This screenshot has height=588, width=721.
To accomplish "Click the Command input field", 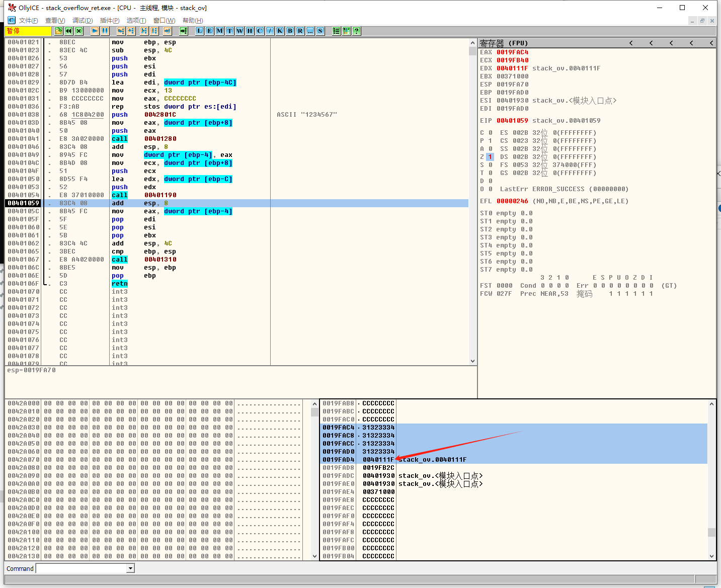I will click(81, 568).
